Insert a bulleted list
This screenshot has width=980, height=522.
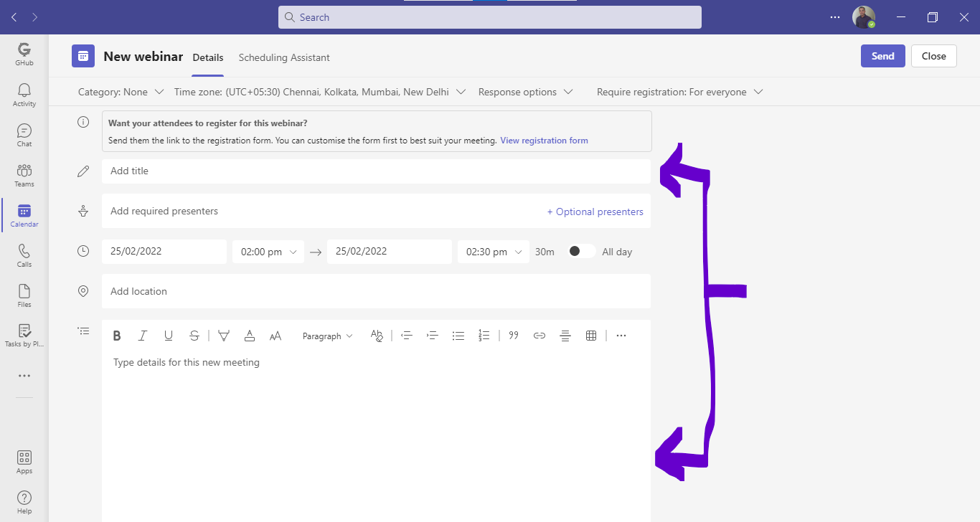pos(458,336)
